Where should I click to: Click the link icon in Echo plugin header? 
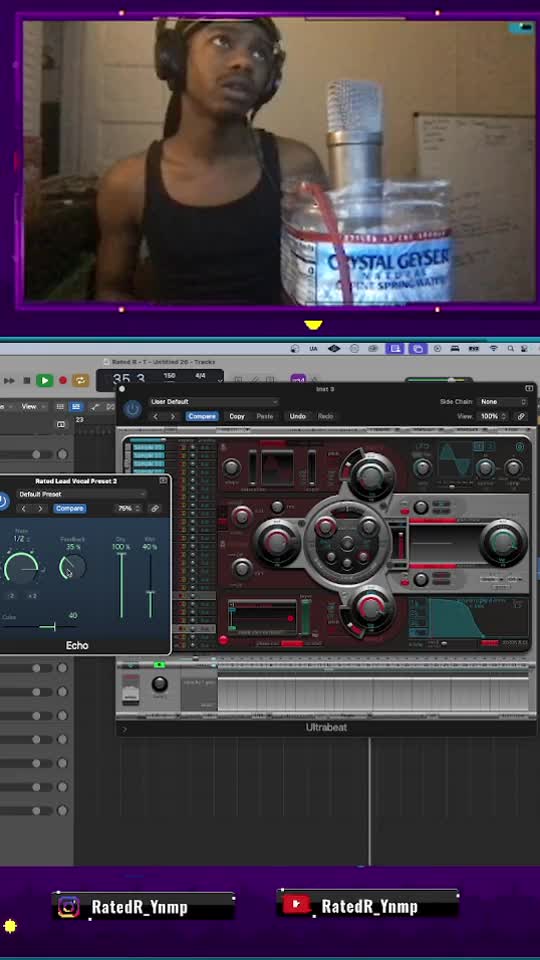coord(155,508)
